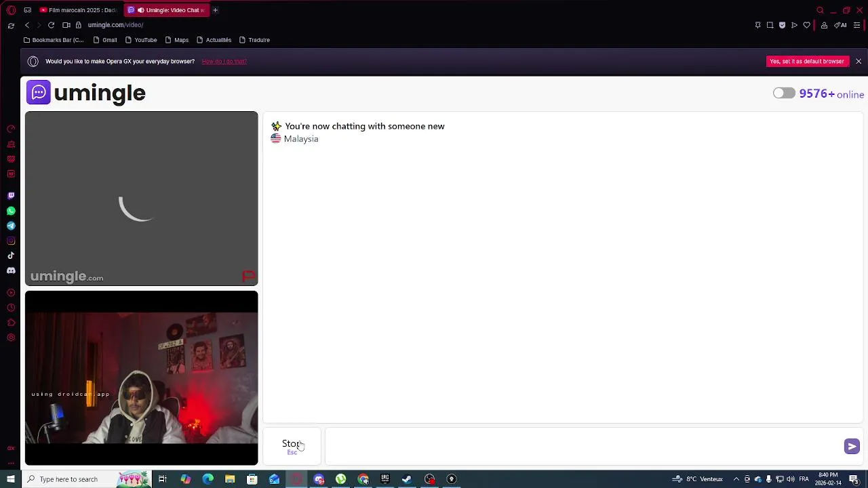Click the pinboard pin icon in toolbar
This screenshot has height=488, width=868.
pyautogui.click(x=757, y=25)
